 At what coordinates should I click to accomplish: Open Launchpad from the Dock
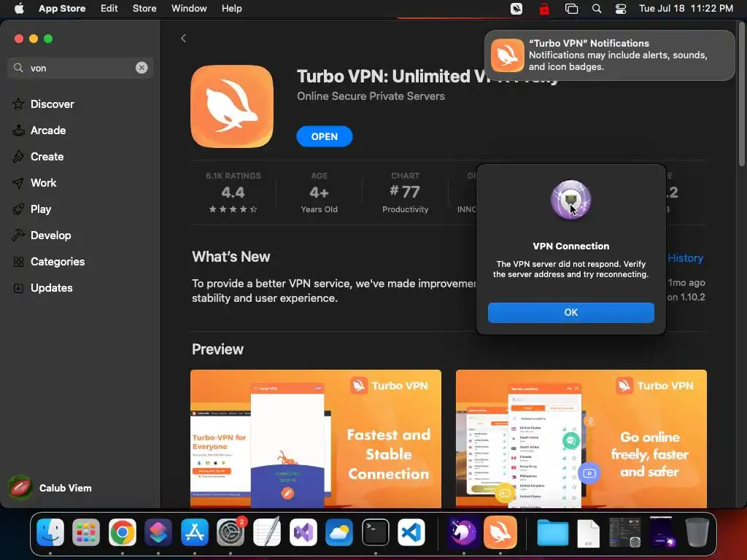tap(86, 532)
